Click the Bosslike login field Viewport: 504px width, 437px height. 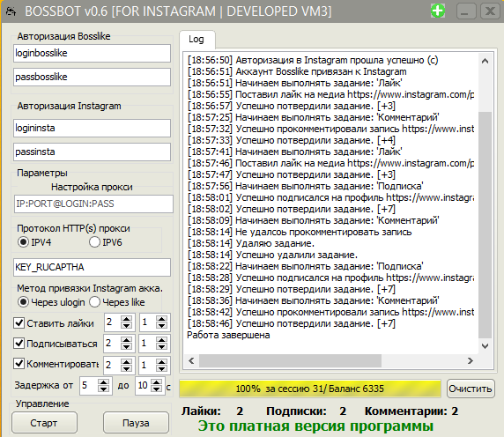[x=92, y=54]
